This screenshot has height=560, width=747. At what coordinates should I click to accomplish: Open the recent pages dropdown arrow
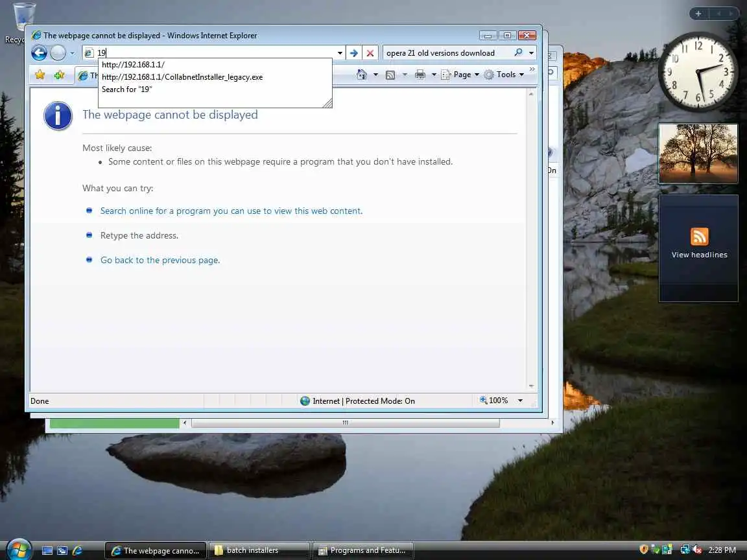(x=73, y=53)
